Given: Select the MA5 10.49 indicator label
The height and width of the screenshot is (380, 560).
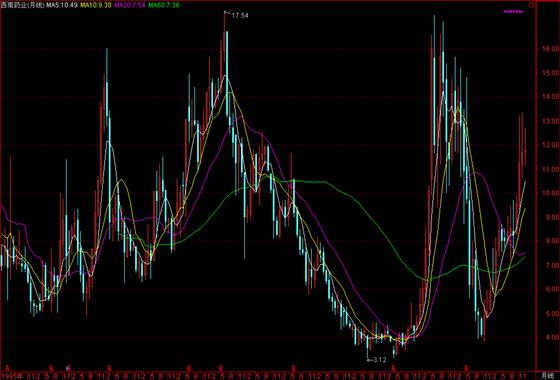Looking at the screenshot, I should (61, 5).
